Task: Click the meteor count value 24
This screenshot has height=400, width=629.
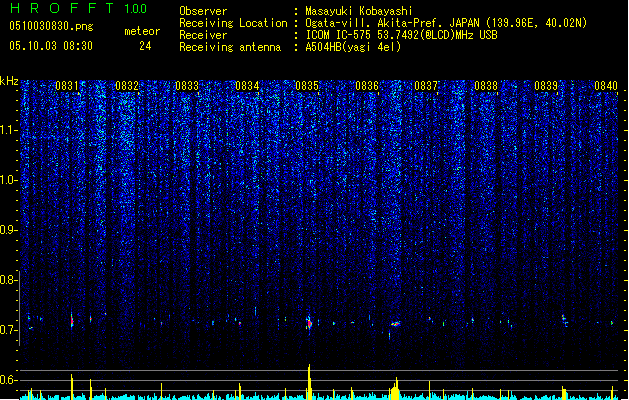Action: click(x=145, y=46)
